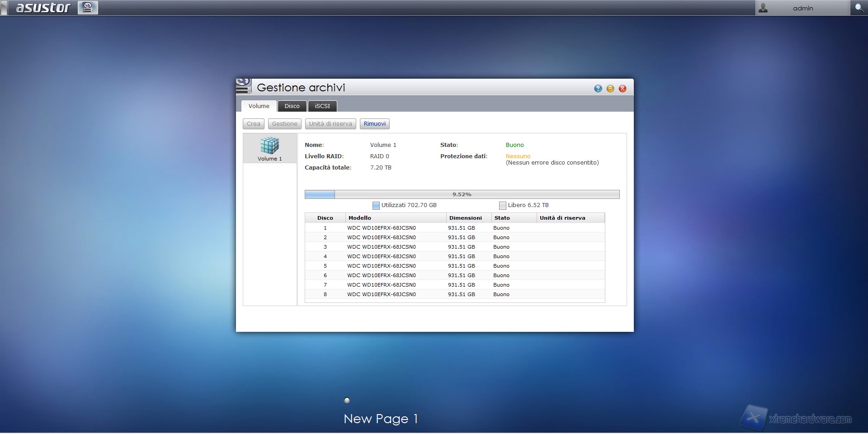Switch to the Disco tab
This screenshot has height=434, width=868.
click(x=292, y=106)
